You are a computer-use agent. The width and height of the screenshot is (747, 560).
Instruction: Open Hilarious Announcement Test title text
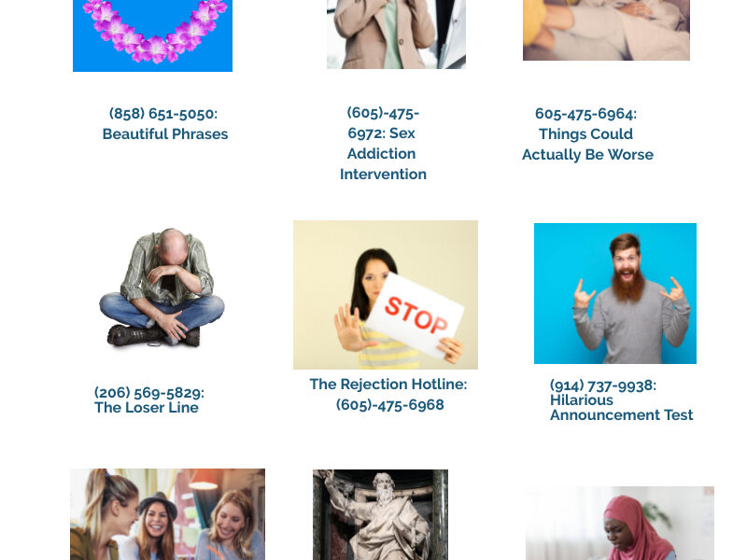coord(621,408)
